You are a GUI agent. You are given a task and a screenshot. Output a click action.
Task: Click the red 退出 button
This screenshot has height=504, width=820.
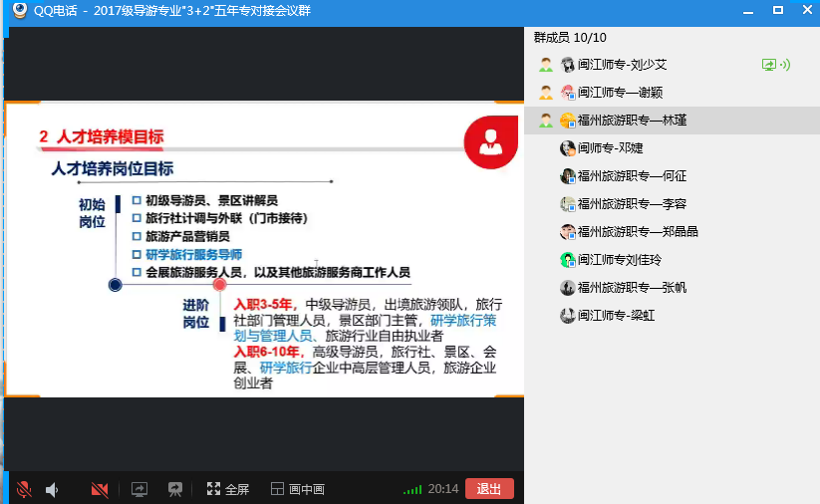click(x=489, y=489)
